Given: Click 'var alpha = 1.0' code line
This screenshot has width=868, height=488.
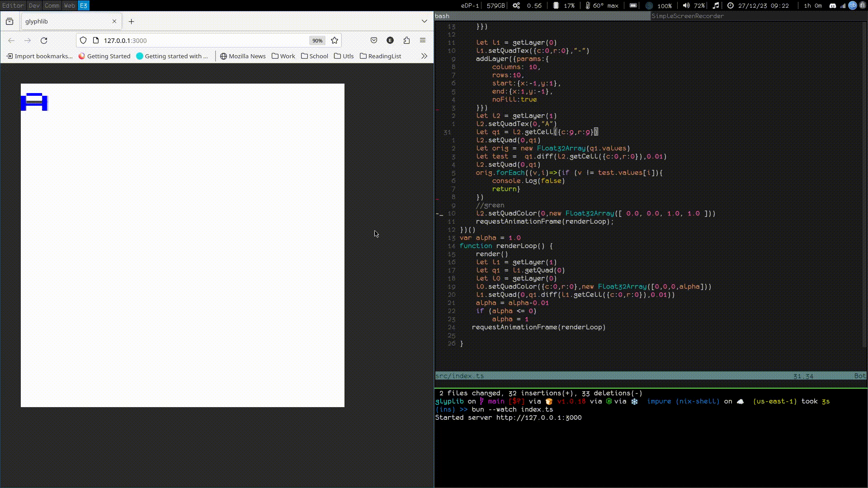Looking at the screenshot, I should click(490, 238).
